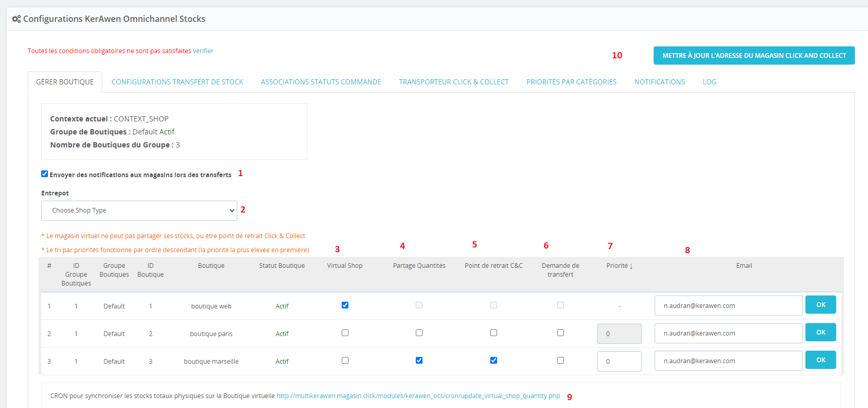Click email field for boutique web

point(728,306)
